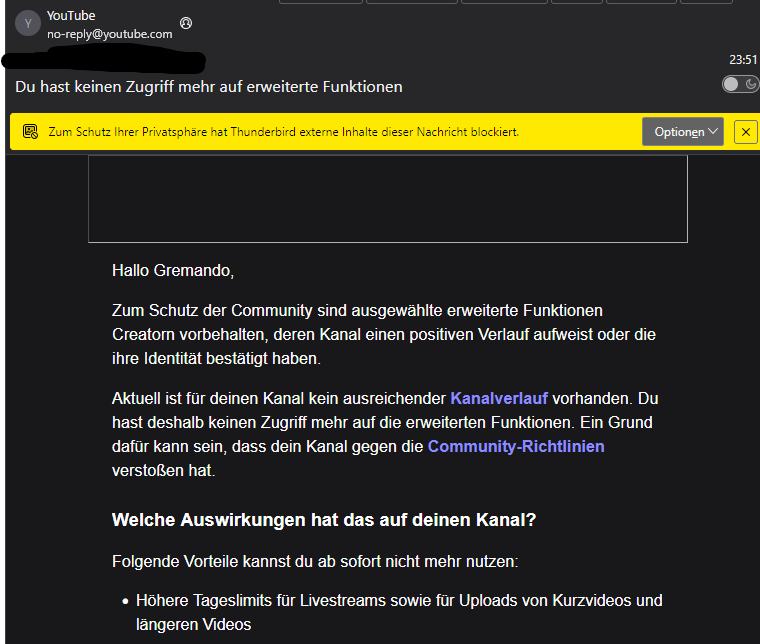Screen dimensions: 760x644
Task: Click the YouTube sender avatar icon
Action: (28, 23)
